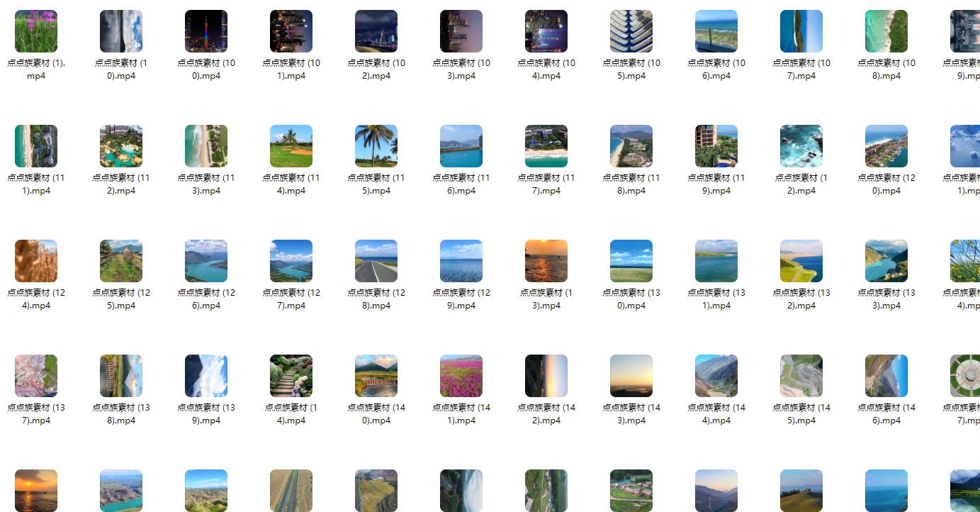
Task: Select video thumbnail 点点族素材 (1).mp4
Action: click(36, 31)
